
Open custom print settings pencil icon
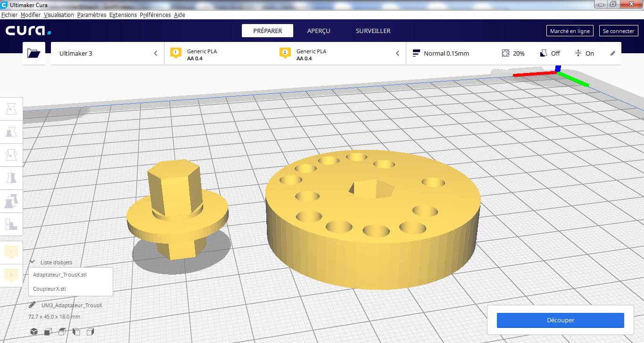(x=613, y=53)
